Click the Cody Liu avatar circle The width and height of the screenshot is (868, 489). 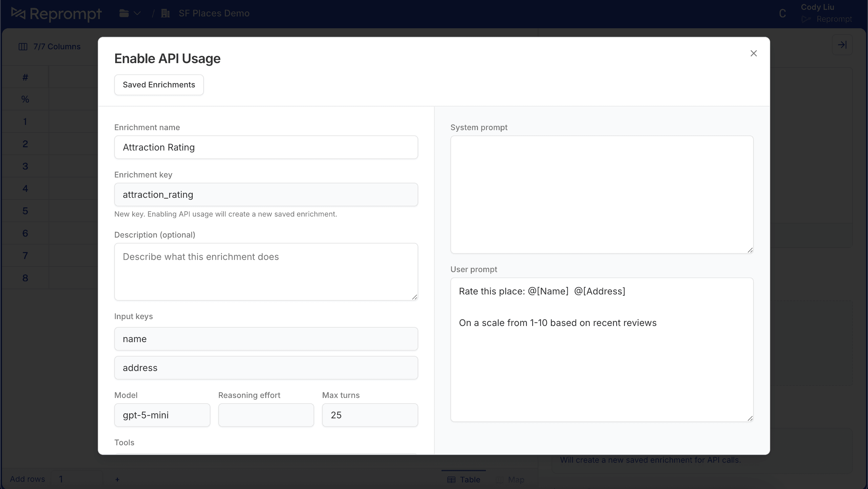tap(782, 13)
